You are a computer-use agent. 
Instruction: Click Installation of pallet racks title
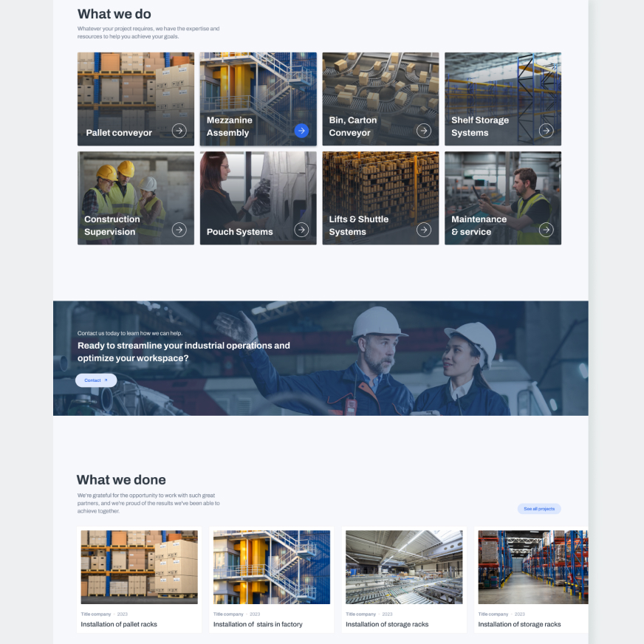[119, 625]
